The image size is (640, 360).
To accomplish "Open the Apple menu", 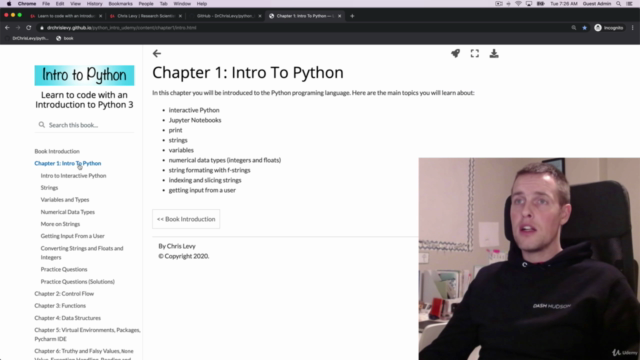I will [9, 4].
